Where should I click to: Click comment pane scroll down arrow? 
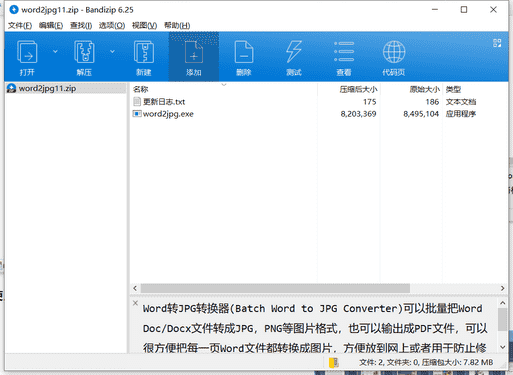click(503, 347)
